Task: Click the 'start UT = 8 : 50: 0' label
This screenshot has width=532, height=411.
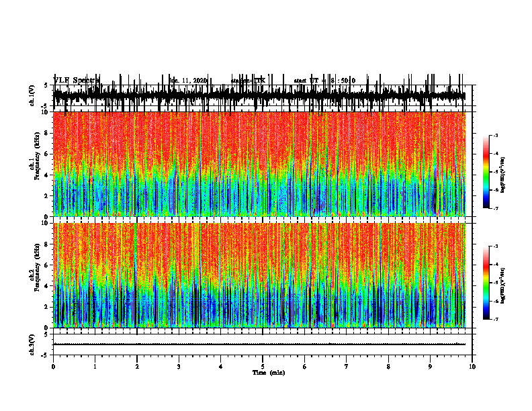Action: [x=324, y=81]
